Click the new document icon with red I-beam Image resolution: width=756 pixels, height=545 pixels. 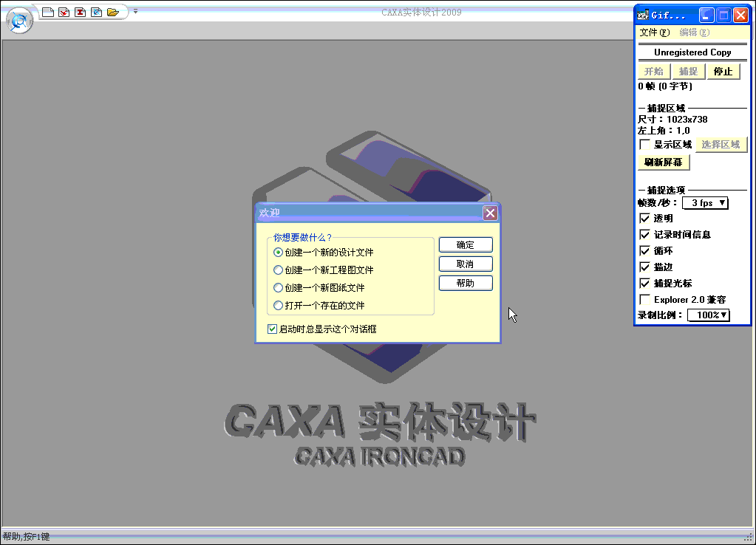point(80,12)
